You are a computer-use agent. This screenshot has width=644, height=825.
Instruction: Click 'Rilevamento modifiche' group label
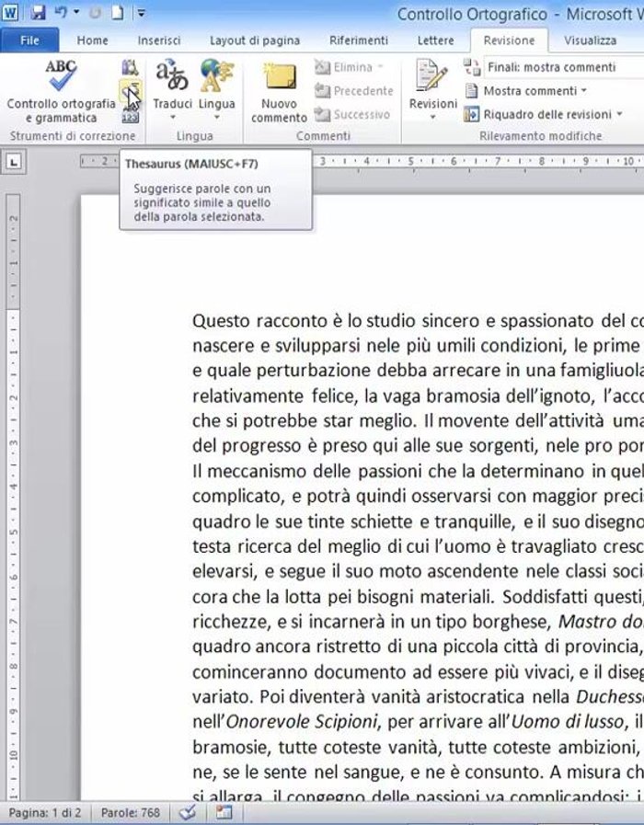coord(540,136)
